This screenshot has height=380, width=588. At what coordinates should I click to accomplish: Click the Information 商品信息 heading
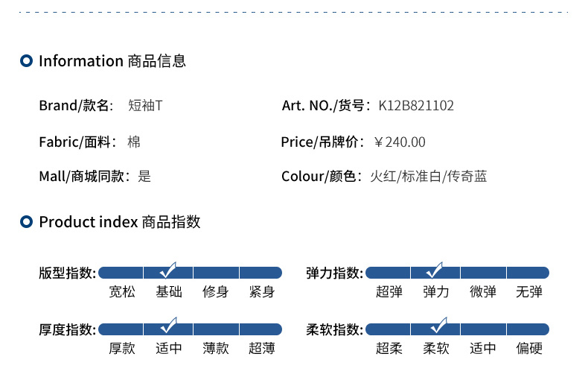112,61
